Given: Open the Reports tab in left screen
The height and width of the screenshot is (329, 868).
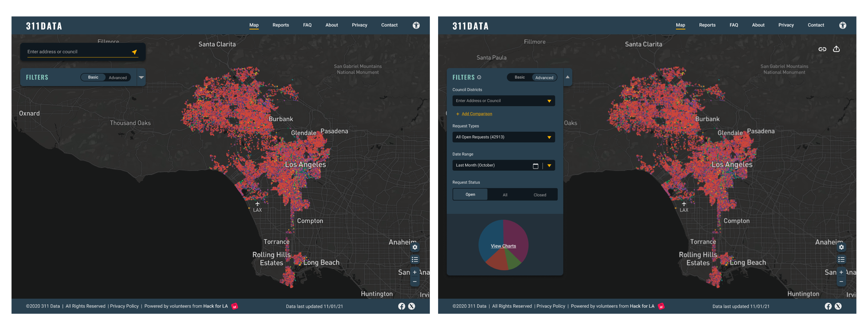Looking at the screenshot, I should coord(281,25).
